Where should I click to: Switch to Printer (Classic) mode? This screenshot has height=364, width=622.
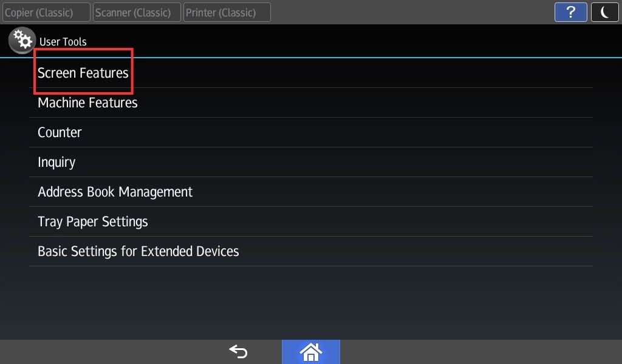[x=227, y=12]
